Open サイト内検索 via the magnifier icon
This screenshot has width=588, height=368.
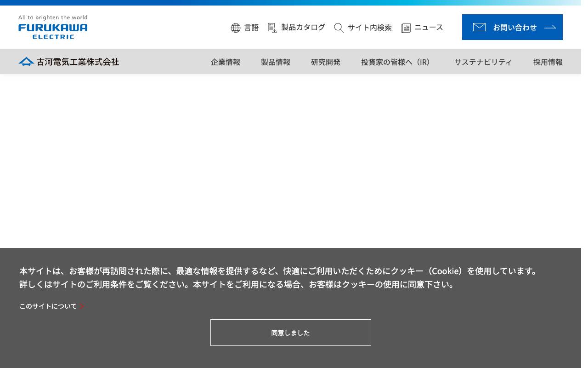coord(339,28)
